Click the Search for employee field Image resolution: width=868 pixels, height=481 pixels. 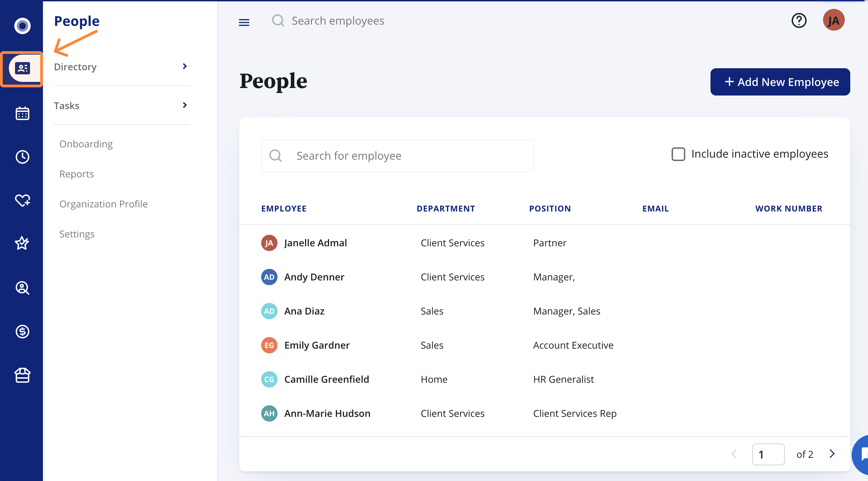click(x=397, y=155)
